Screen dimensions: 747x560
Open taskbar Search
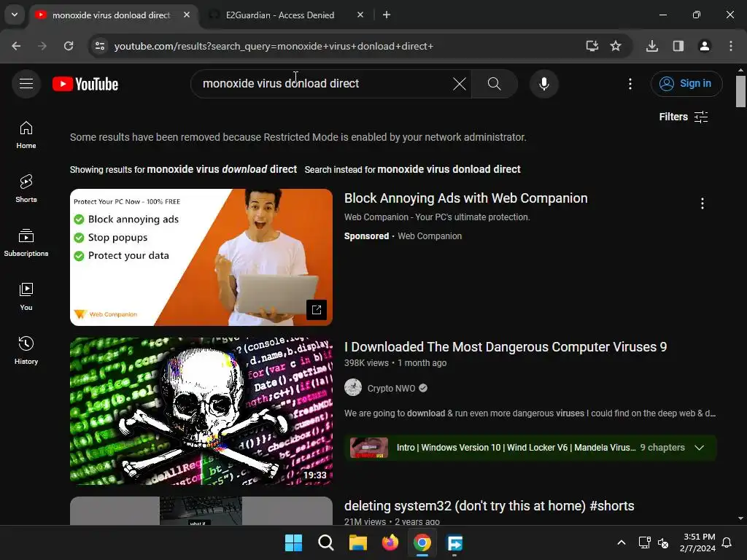click(326, 542)
